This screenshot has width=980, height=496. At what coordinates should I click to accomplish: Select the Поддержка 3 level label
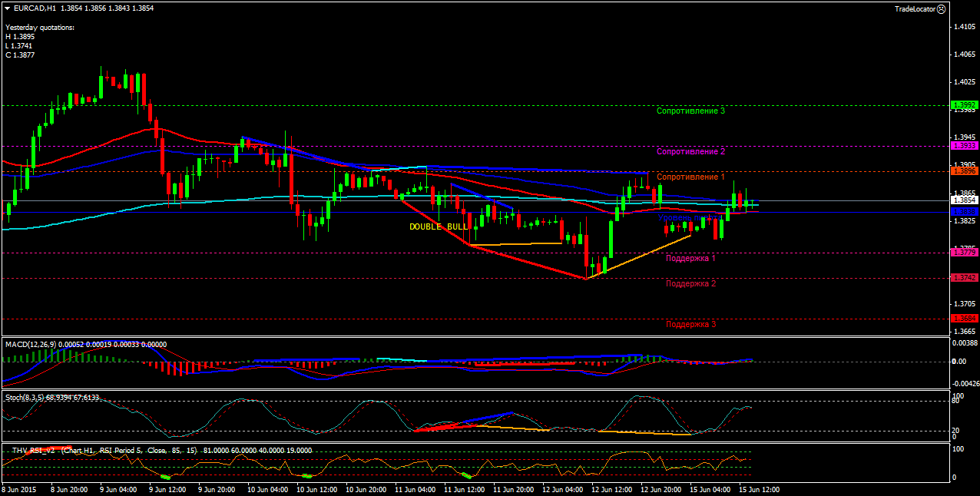point(690,323)
